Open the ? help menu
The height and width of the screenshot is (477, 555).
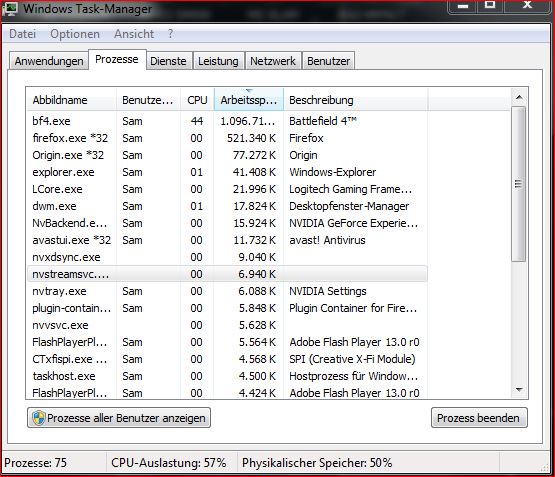[170, 34]
